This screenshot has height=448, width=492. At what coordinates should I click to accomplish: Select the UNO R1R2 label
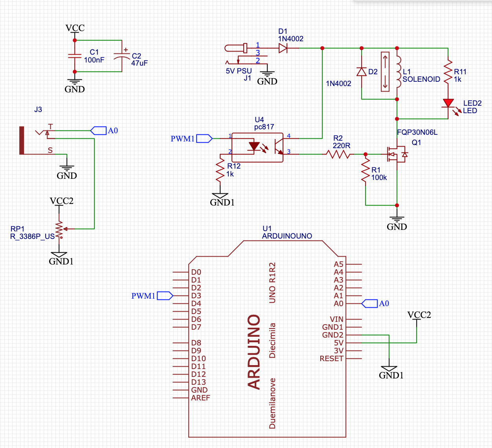tap(272, 283)
